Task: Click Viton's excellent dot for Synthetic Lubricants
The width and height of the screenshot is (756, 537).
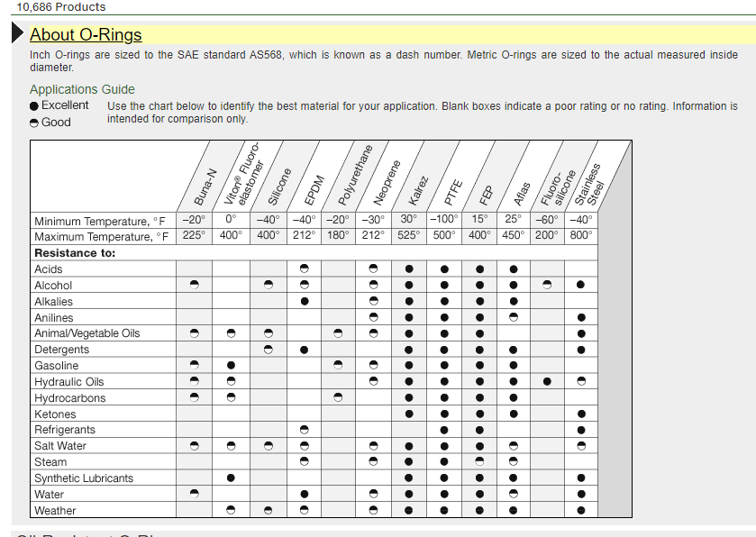Action: [x=231, y=478]
